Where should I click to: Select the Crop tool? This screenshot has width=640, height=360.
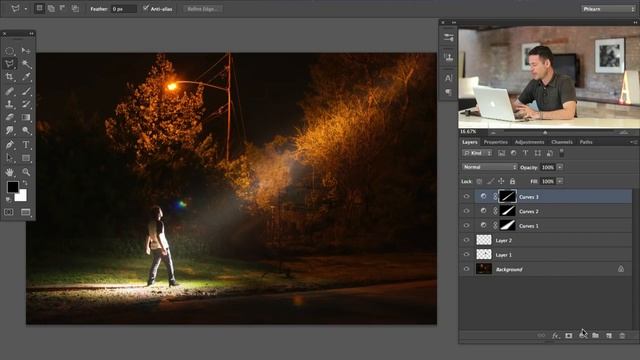[9, 77]
